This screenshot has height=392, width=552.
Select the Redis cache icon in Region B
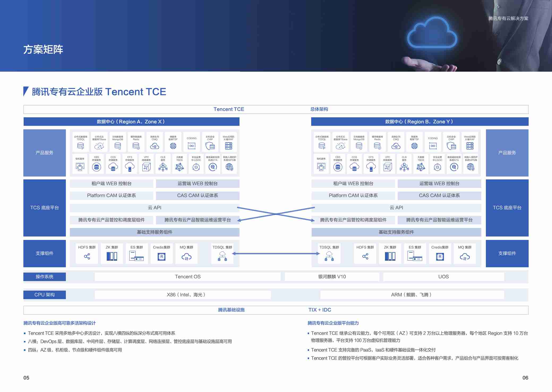coord(377,146)
